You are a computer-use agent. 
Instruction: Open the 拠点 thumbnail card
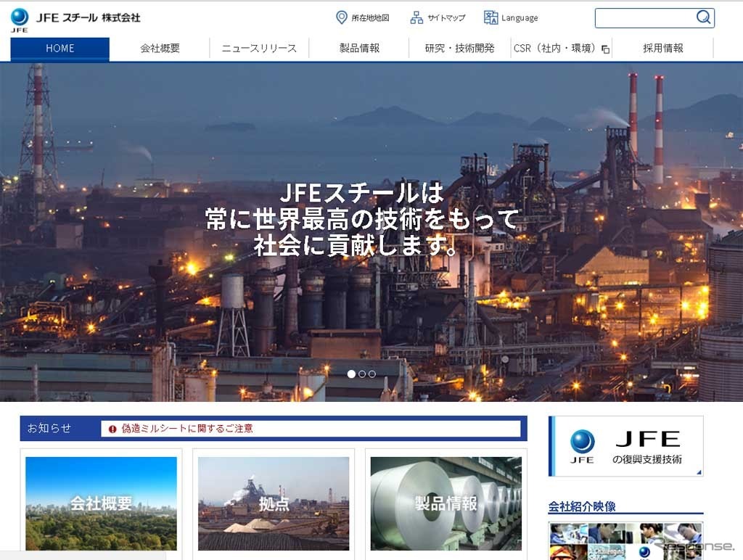coord(274,503)
